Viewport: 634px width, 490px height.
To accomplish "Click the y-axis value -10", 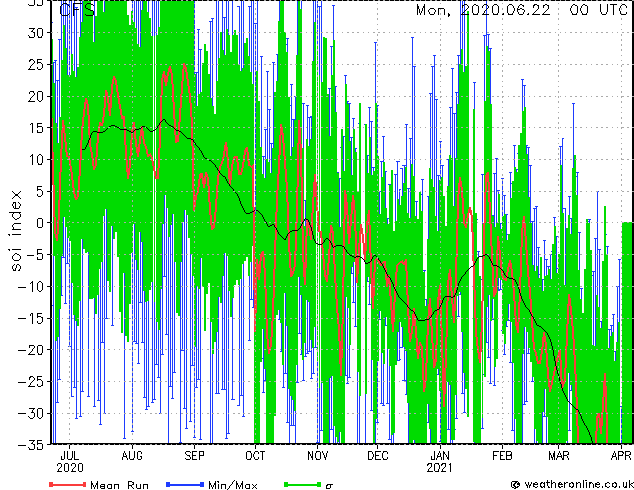I will (x=31, y=287).
